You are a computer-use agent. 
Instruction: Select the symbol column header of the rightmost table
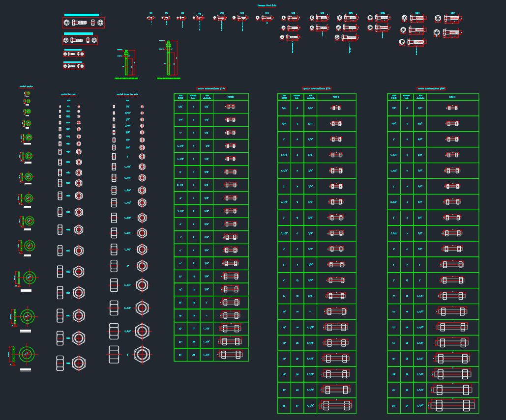[452, 97]
